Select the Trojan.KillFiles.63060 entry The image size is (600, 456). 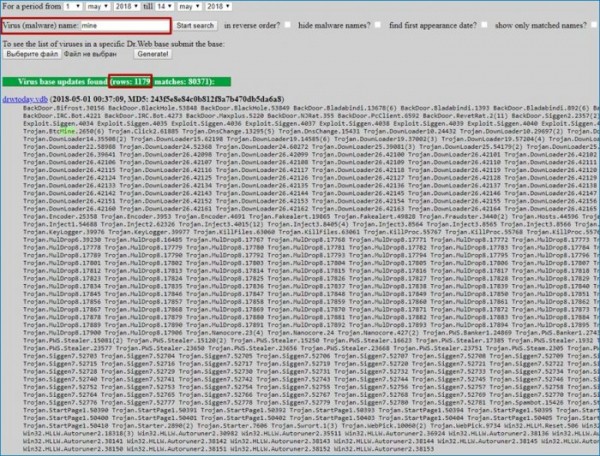(x=234, y=232)
